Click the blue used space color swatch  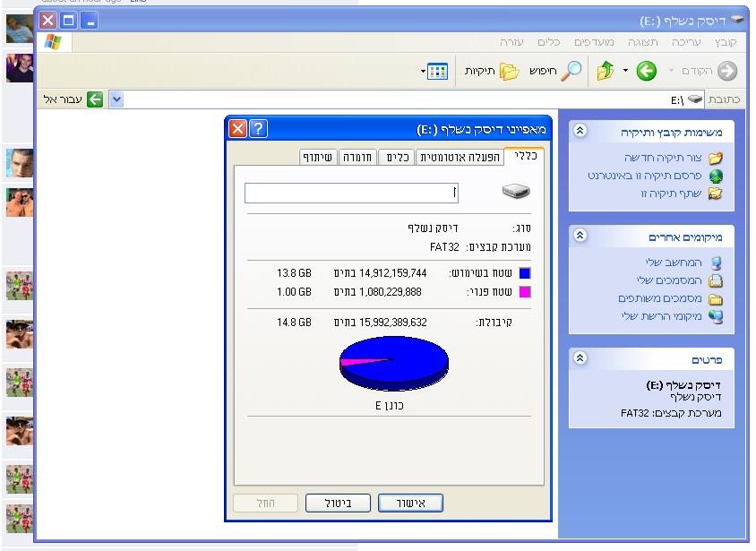coord(525,273)
